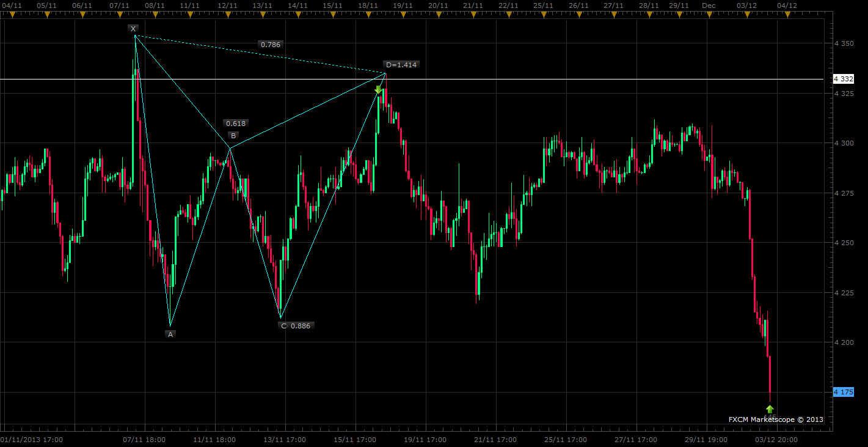Select the A pattern point label
This screenshot has height=447, width=868.
coord(170,334)
